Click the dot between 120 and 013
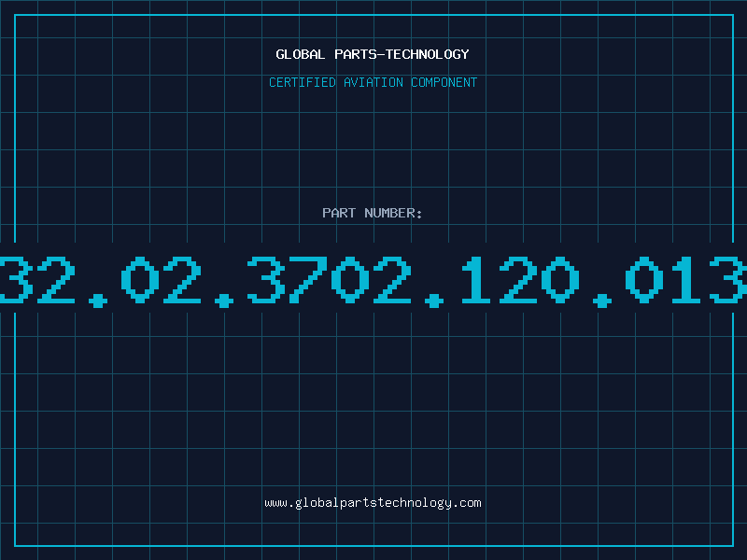747x560 pixels. click(602, 301)
